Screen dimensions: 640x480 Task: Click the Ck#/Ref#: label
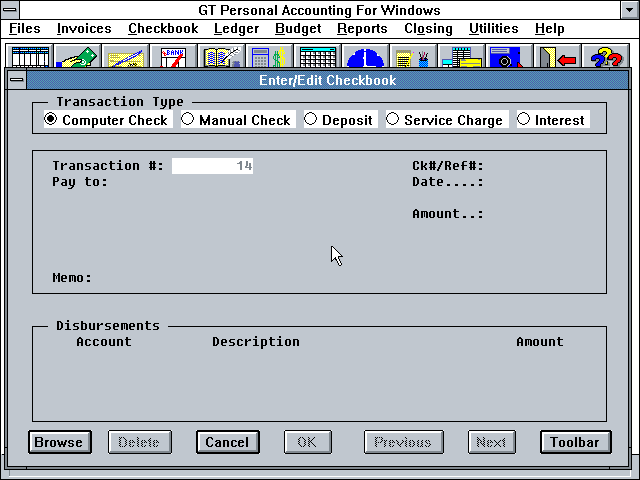coord(448,166)
